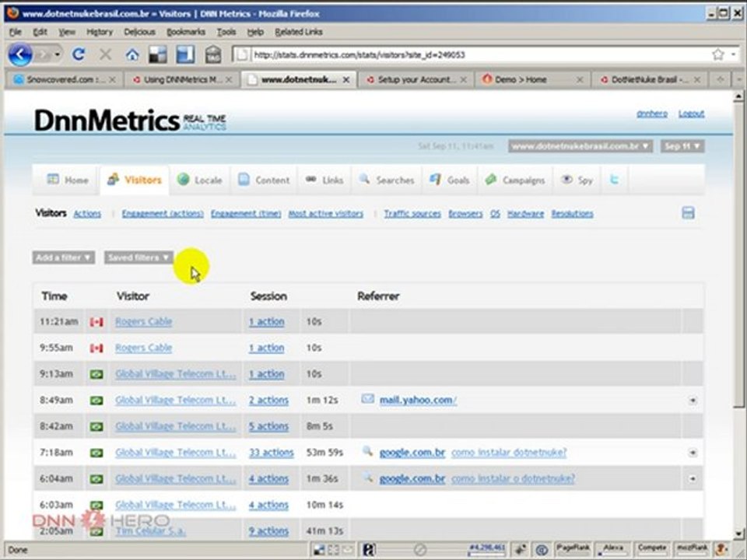Click the Stop loading X icon

(x=105, y=54)
